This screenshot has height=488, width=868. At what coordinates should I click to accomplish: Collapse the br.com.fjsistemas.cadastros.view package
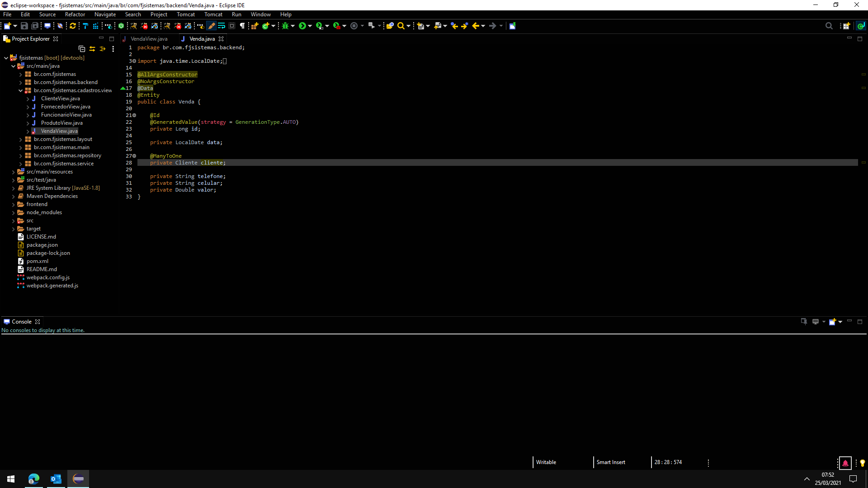[x=20, y=90]
